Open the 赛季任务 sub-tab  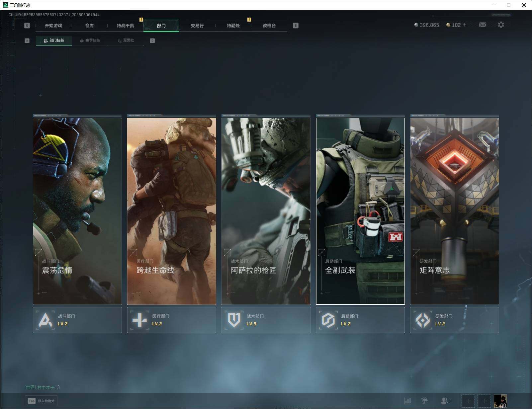(90, 41)
